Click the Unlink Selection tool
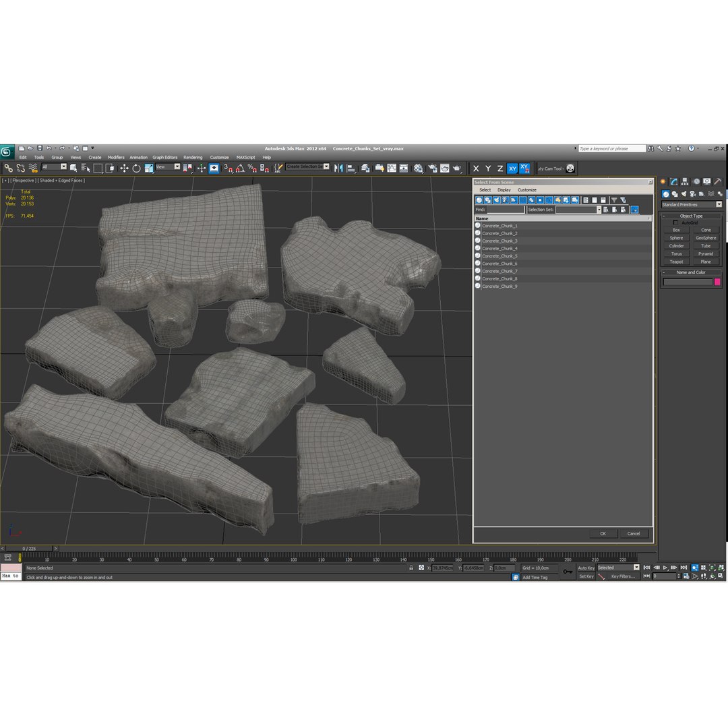The height and width of the screenshot is (728, 728). coord(20,169)
